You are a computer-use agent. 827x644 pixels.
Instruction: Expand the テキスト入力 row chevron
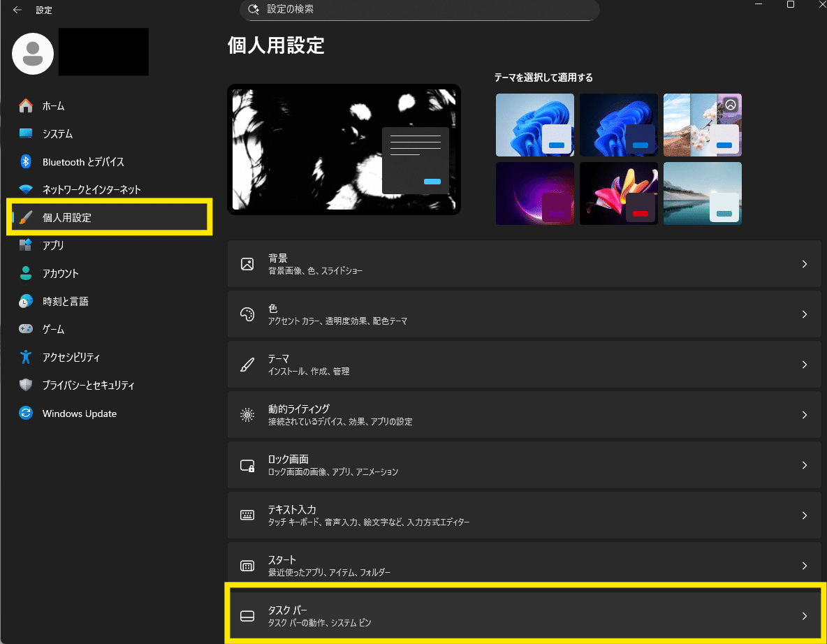click(804, 515)
